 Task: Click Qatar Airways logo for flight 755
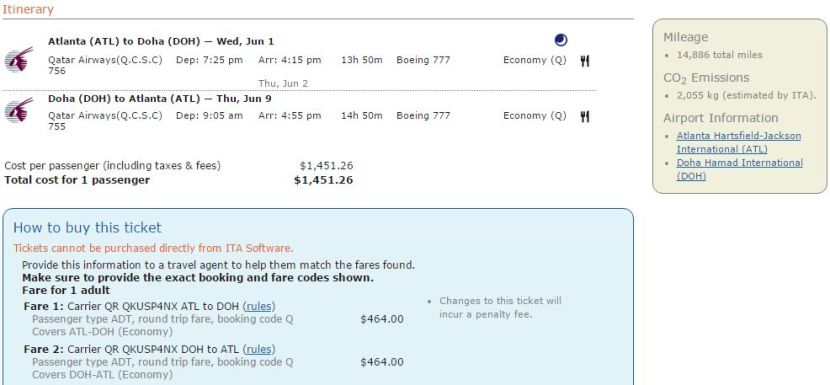(x=19, y=110)
